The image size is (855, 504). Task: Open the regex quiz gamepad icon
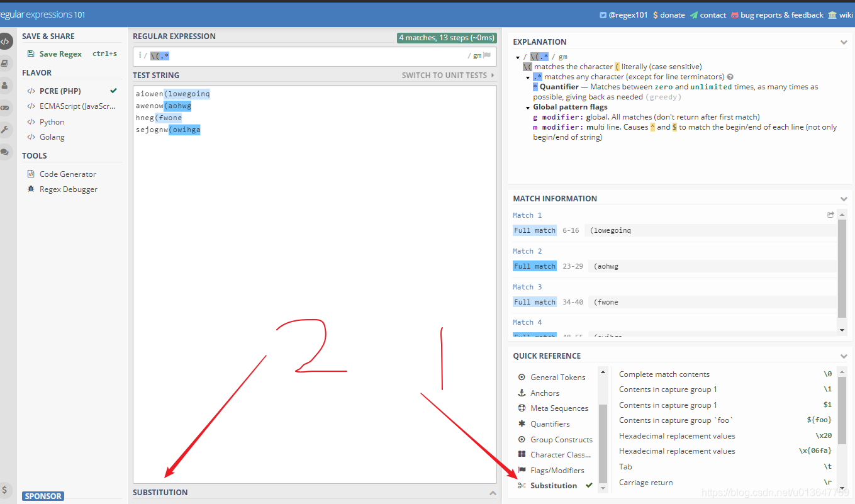tap(5, 108)
